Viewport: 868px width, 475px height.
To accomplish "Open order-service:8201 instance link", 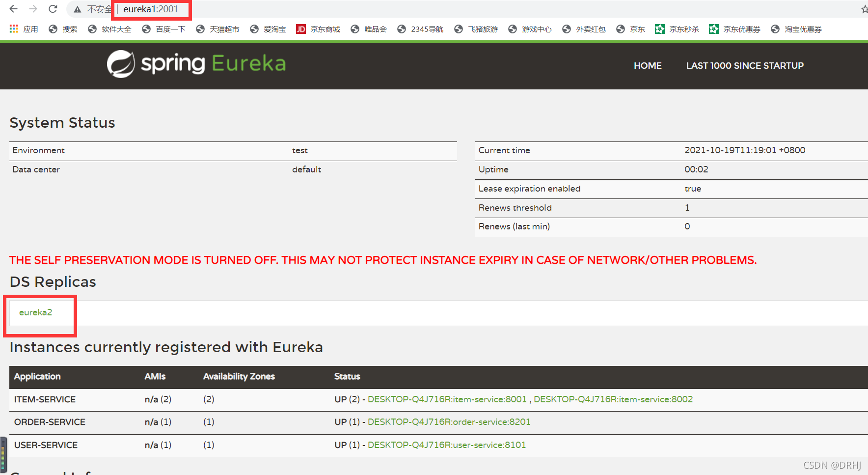I will click(x=449, y=422).
